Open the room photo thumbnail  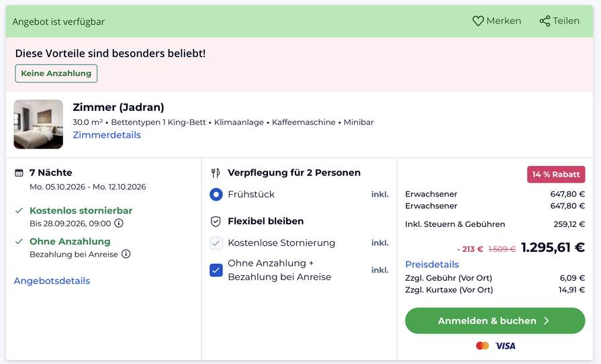[38, 124]
